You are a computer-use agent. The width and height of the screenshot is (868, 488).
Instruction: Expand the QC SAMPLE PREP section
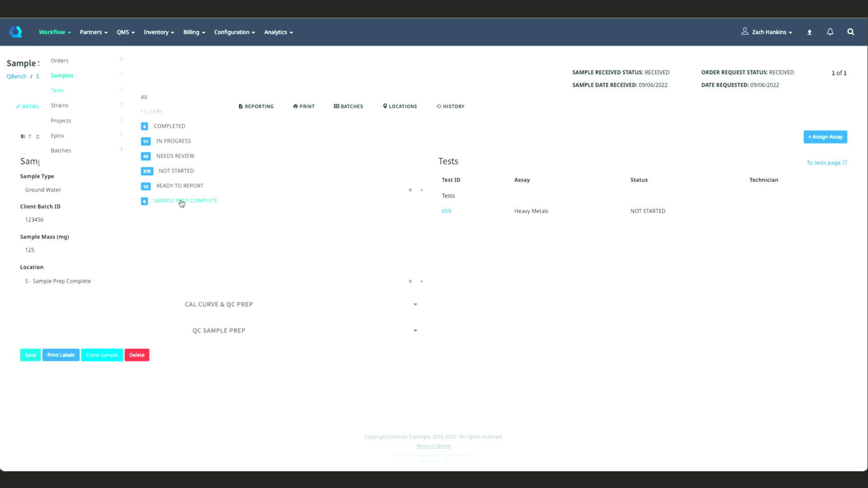(x=415, y=330)
